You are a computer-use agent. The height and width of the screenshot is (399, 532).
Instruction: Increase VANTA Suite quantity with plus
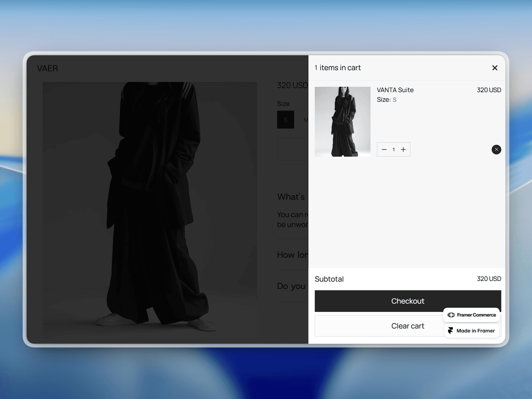pyautogui.click(x=403, y=150)
